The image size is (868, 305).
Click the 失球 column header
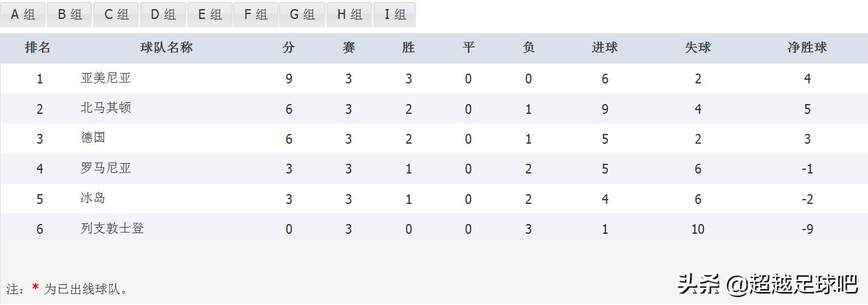[x=697, y=47]
